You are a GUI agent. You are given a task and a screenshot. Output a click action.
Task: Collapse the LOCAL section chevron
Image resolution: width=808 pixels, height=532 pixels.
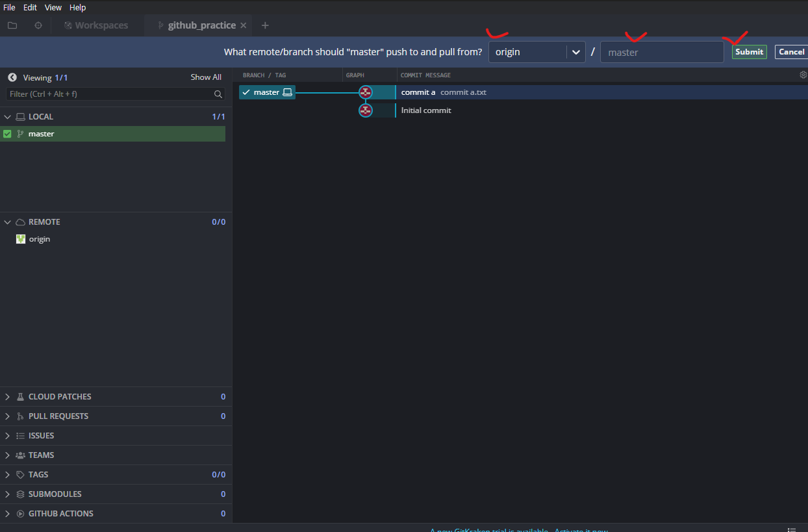point(8,117)
